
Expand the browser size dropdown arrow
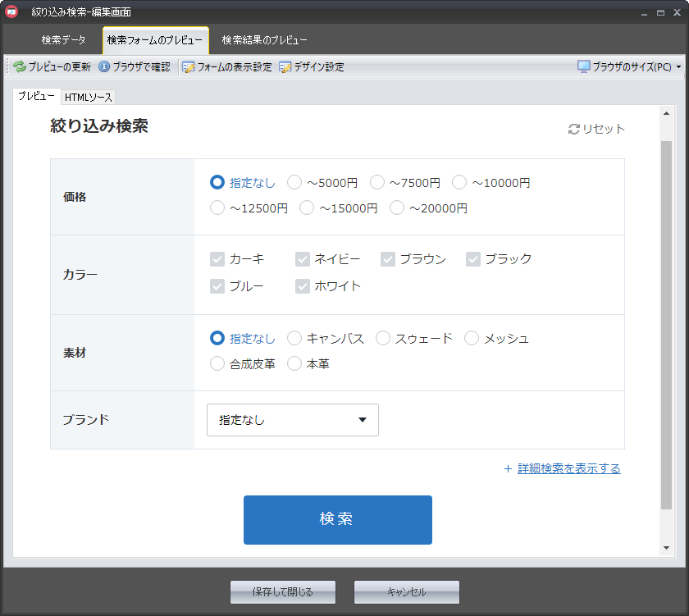coord(679,67)
